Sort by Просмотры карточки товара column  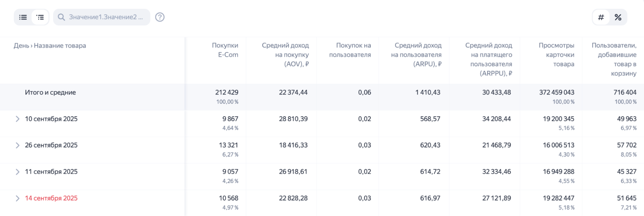[x=556, y=55]
